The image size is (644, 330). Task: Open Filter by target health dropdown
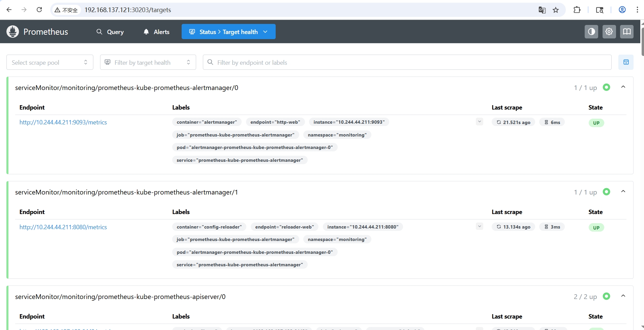pyautogui.click(x=148, y=62)
